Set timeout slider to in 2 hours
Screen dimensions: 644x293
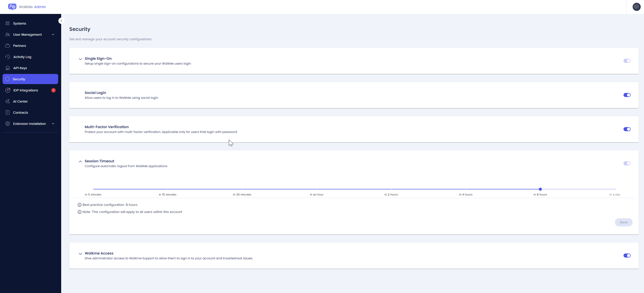[x=391, y=189]
